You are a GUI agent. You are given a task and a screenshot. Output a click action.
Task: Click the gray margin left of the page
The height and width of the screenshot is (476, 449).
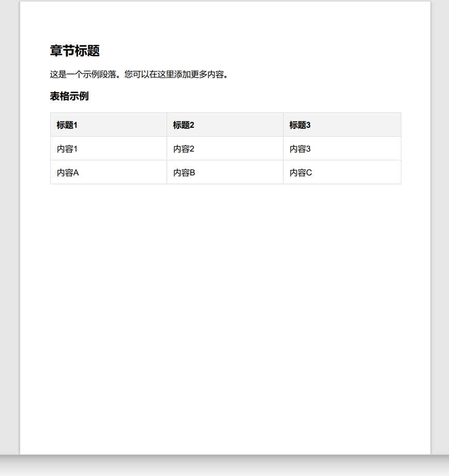click(x=9, y=233)
